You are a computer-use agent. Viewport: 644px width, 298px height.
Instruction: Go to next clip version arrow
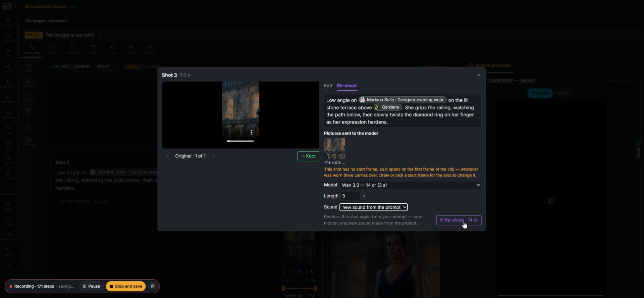click(213, 156)
